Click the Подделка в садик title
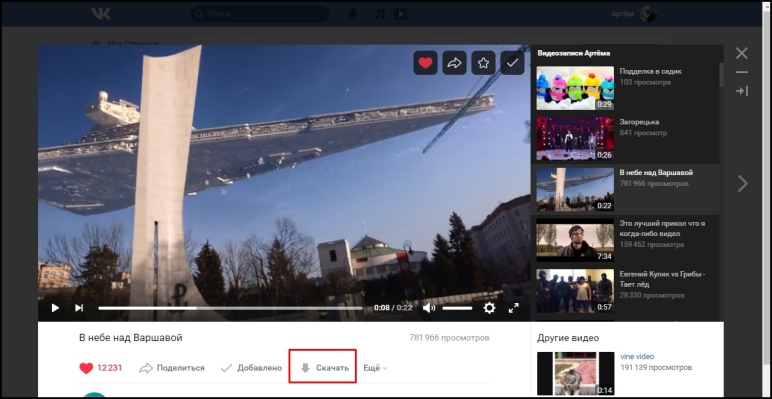Image resolution: width=772 pixels, height=399 pixels. coord(650,71)
